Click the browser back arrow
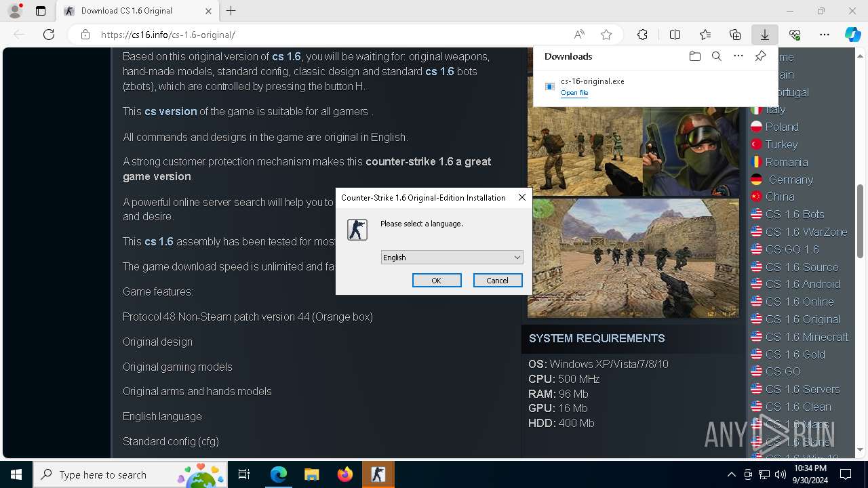 click(19, 35)
